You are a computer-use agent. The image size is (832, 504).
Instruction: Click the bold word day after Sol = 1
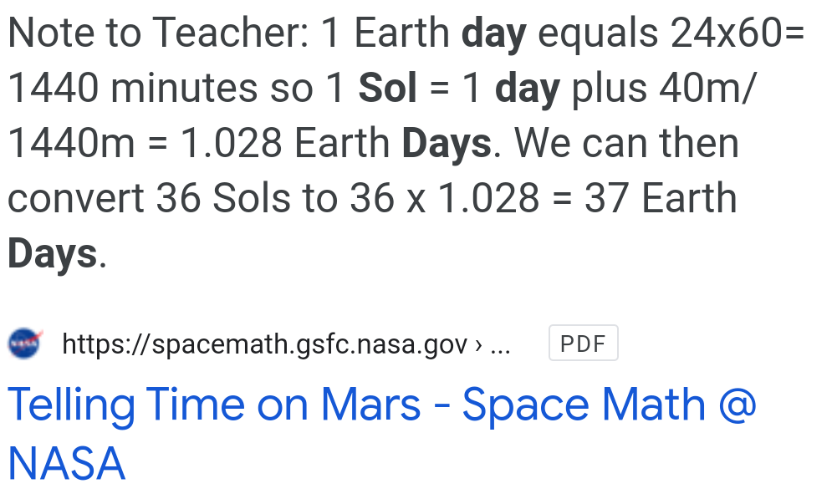(x=528, y=89)
